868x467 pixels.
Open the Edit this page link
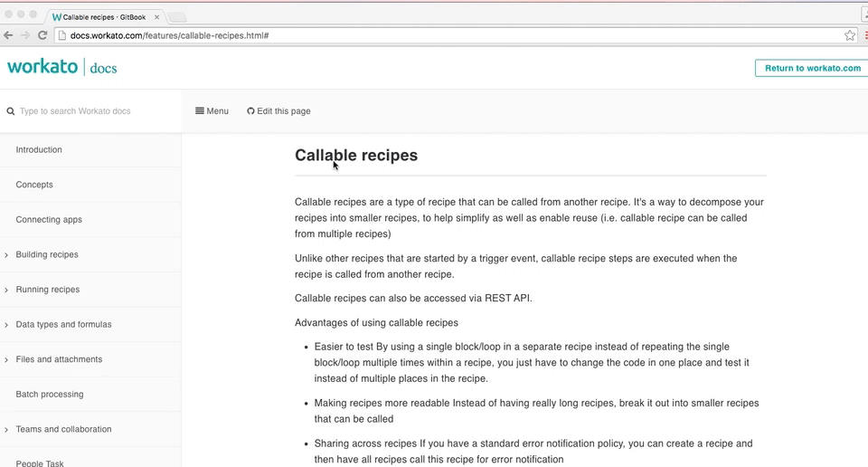tap(278, 111)
